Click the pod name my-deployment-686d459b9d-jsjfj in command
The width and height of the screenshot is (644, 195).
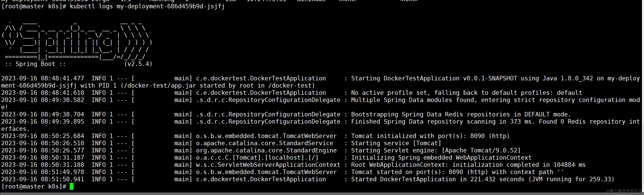(171, 6)
